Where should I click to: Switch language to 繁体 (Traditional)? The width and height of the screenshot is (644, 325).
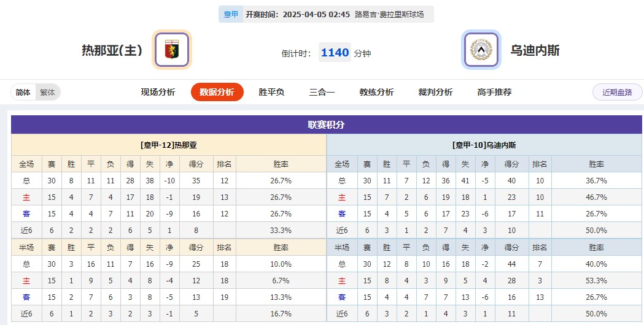[47, 93]
